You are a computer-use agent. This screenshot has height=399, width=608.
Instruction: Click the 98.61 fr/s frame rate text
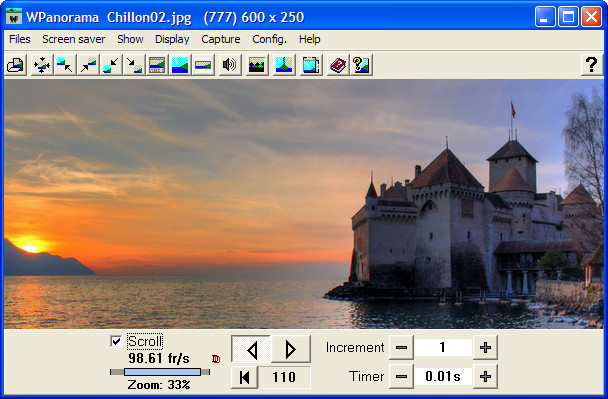pos(159,358)
